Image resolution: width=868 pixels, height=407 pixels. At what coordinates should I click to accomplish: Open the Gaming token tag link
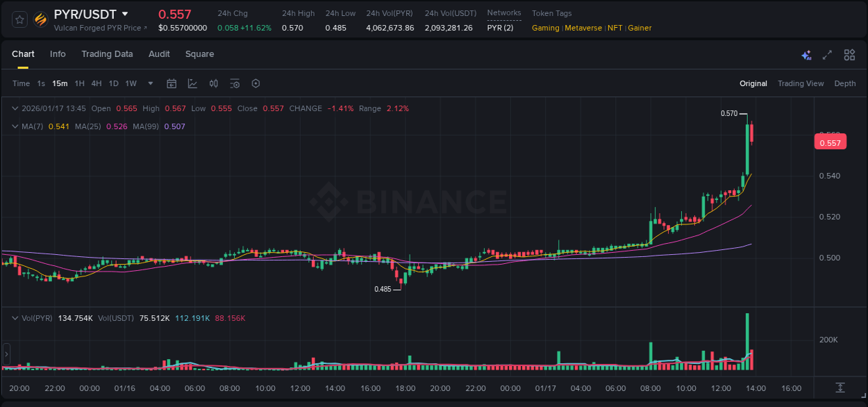545,28
